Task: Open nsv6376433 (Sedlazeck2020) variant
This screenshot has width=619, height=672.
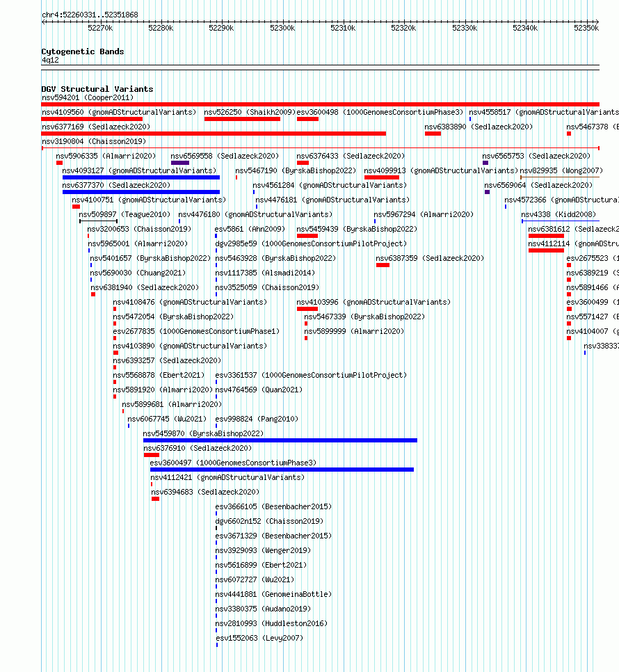Action: tap(351, 156)
